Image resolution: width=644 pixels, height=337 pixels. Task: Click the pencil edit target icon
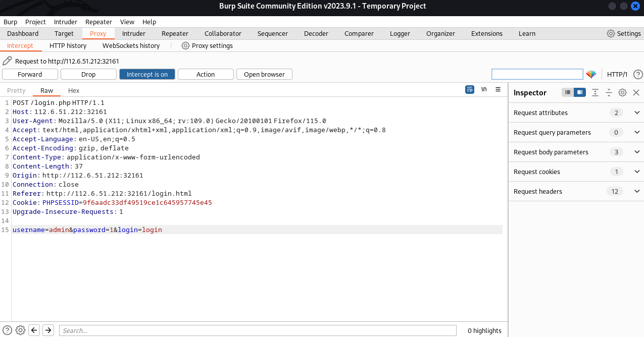[7, 61]
